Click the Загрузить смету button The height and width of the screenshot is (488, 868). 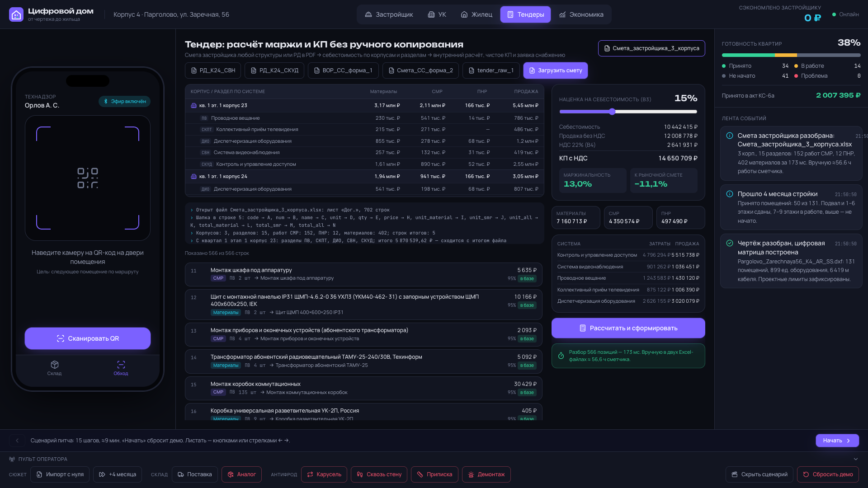556,70
